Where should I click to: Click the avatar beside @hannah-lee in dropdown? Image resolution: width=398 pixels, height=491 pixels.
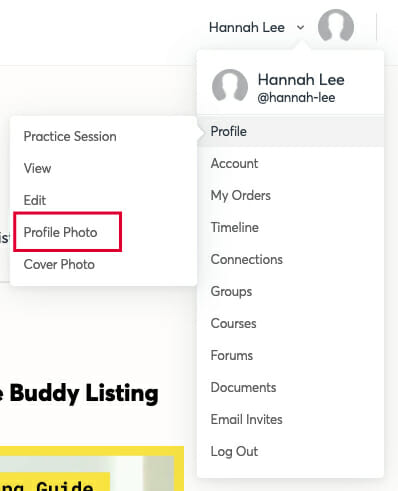[230, 85]
